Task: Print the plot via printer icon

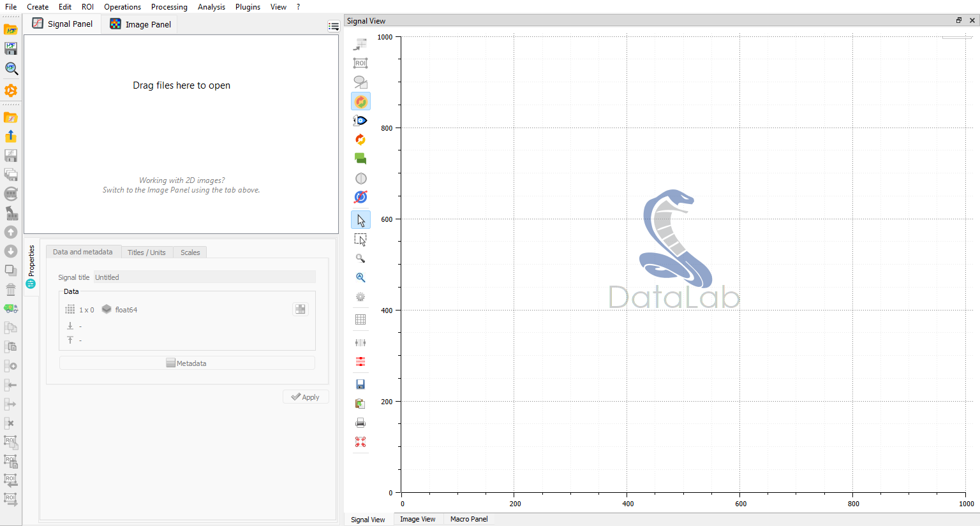Action: click(360, 423)
